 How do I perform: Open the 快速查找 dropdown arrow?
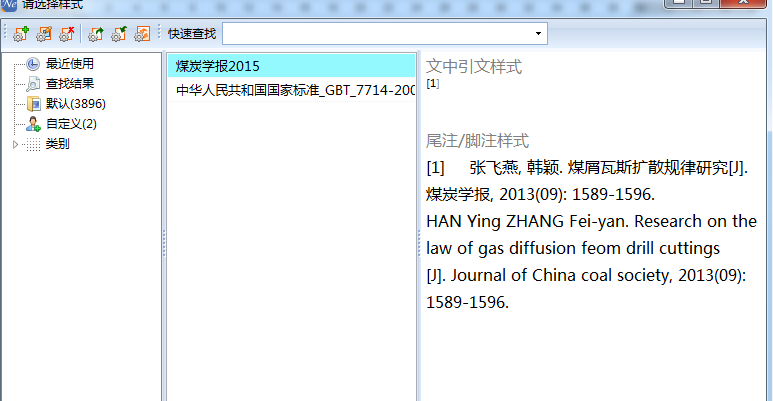(538, 34)
